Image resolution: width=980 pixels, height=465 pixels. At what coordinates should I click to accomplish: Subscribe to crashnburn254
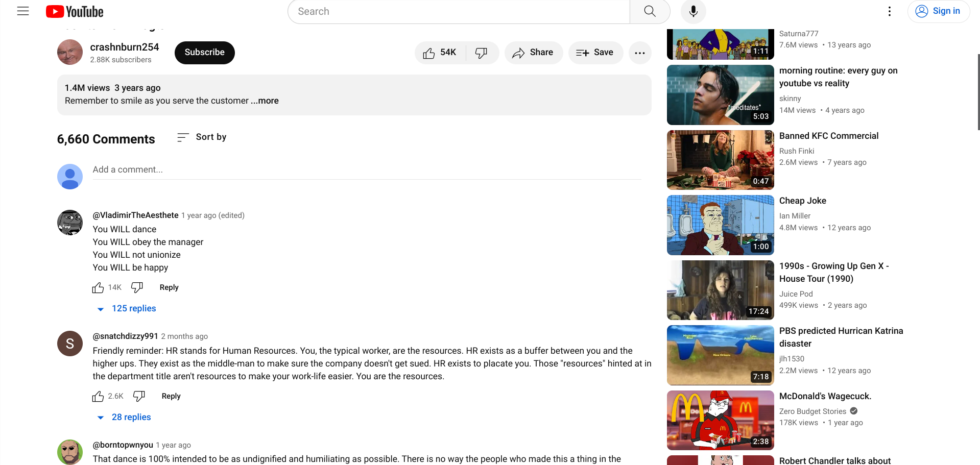[x=204, y=53]
